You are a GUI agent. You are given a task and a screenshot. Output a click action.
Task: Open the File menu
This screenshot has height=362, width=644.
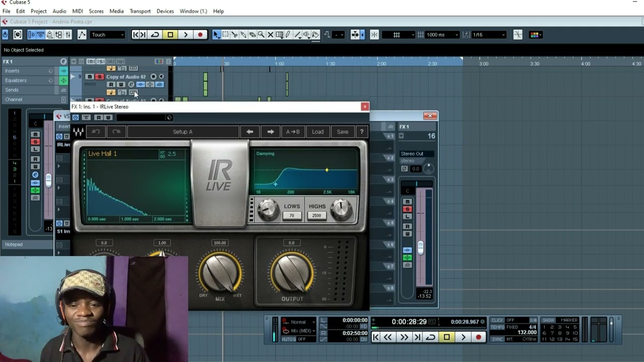click(7, 11)
